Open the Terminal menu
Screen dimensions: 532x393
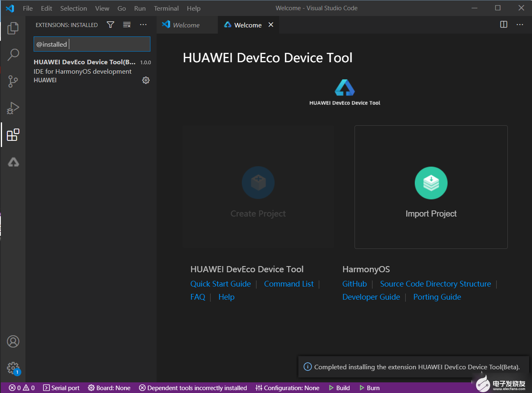point(166,8)
